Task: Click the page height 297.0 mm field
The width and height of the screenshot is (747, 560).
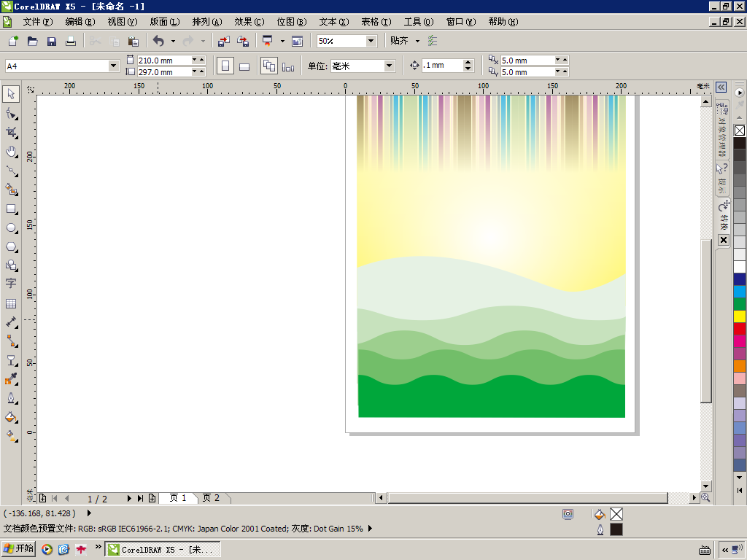Action: (x=164, y=72)
